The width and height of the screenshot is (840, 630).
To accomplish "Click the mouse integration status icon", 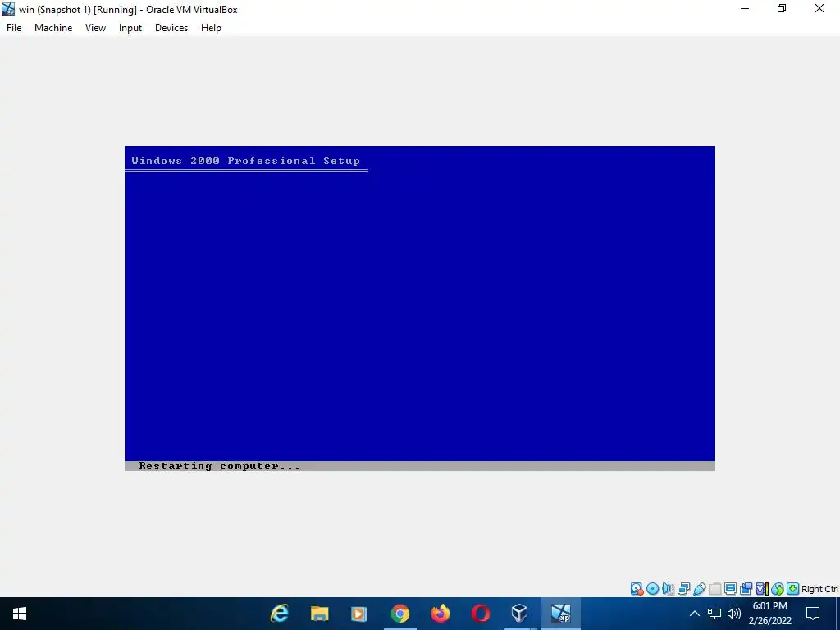I will point(778,589).
